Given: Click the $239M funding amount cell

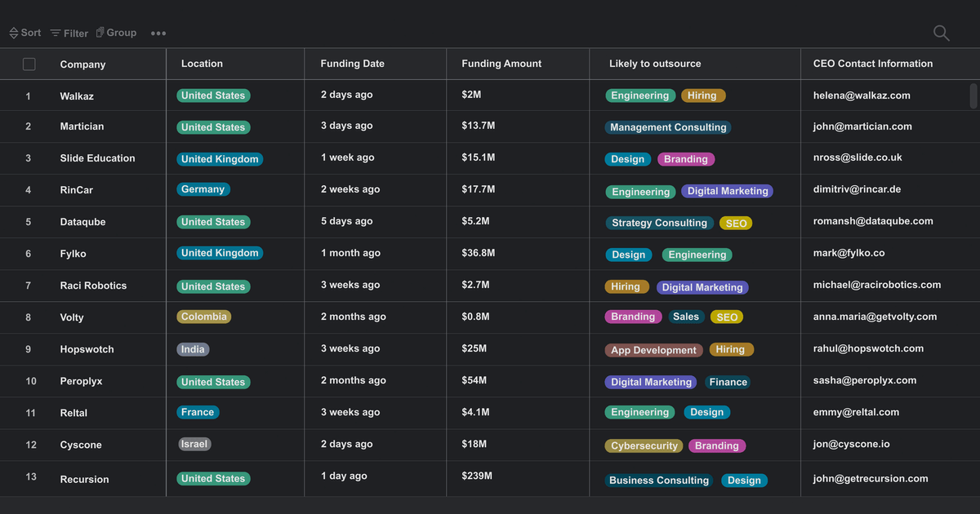Looking at the screenshot, I should (x=477, y=476).
